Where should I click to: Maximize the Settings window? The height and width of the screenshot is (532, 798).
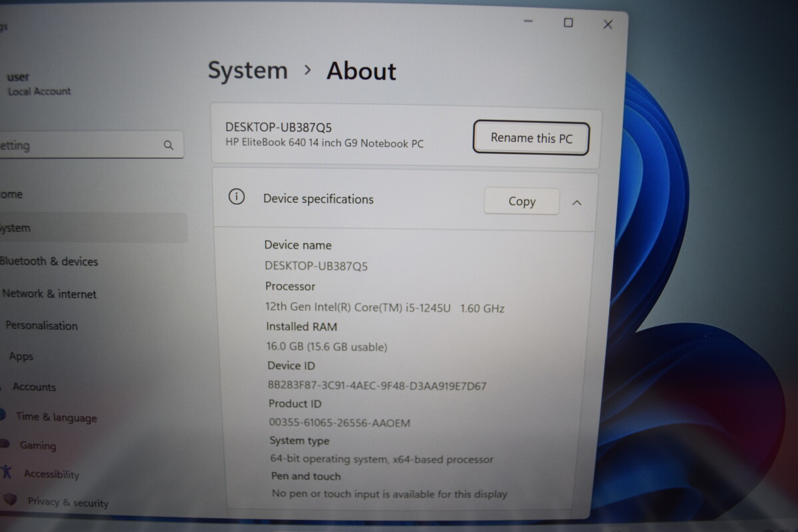pos(568,23)
